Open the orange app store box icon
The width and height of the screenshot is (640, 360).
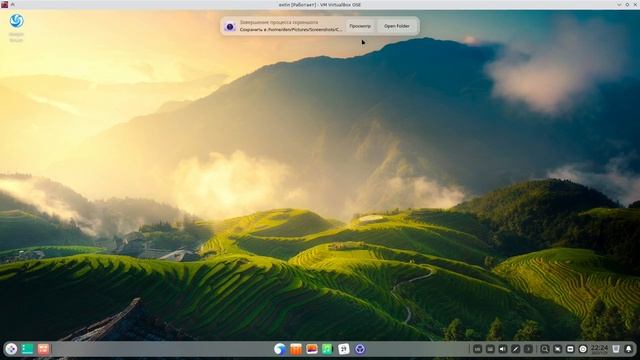point(296,349)
